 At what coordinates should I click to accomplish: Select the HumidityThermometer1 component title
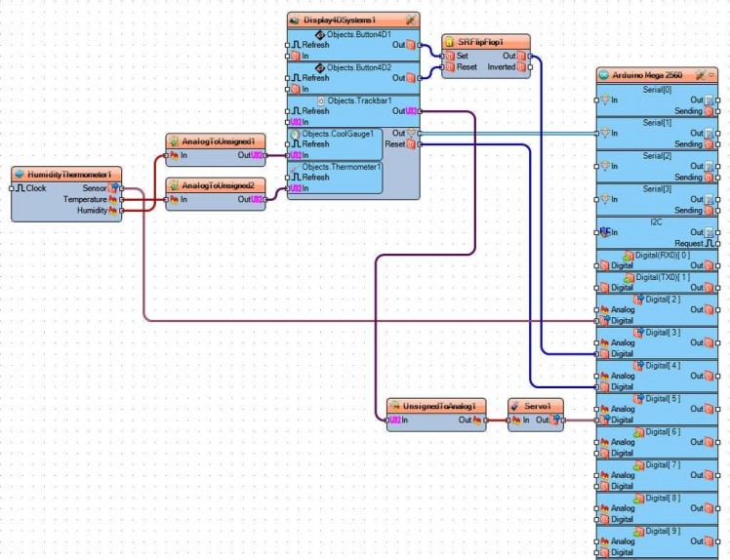69,175
